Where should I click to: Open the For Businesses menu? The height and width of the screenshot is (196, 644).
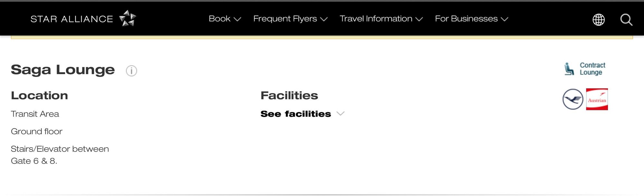point(466,19)
